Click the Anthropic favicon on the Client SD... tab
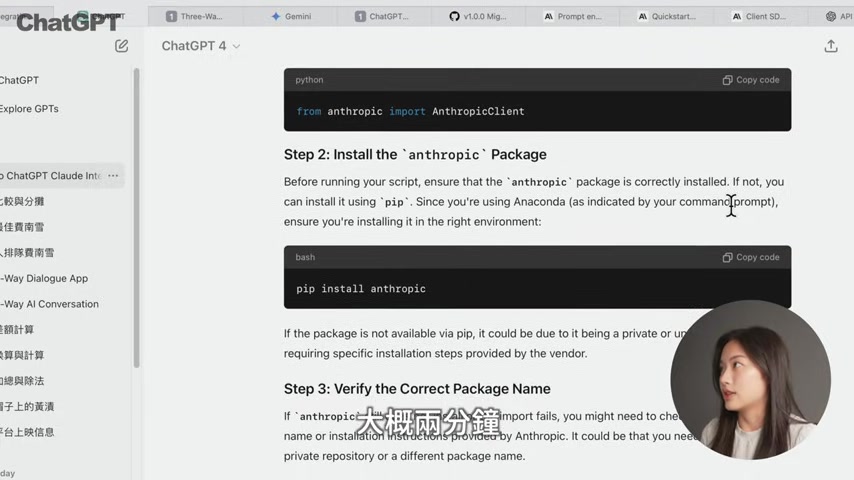Image resolution: width=854 pixels, height=480 pixels. pyautogui.click(x=736, y=16)
